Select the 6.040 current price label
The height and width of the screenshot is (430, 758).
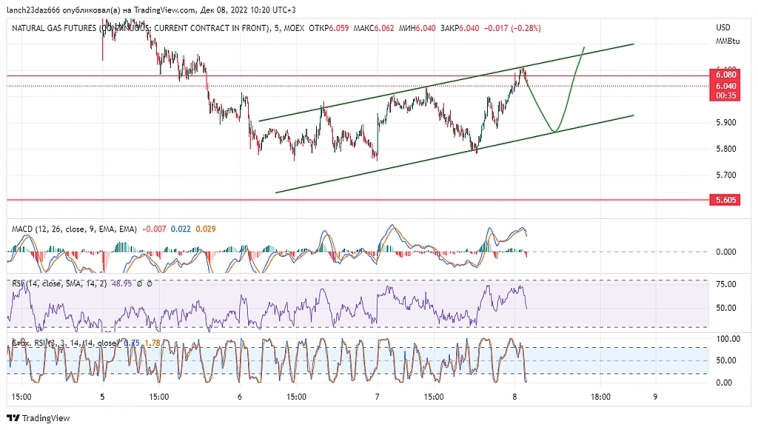[725, 86]
